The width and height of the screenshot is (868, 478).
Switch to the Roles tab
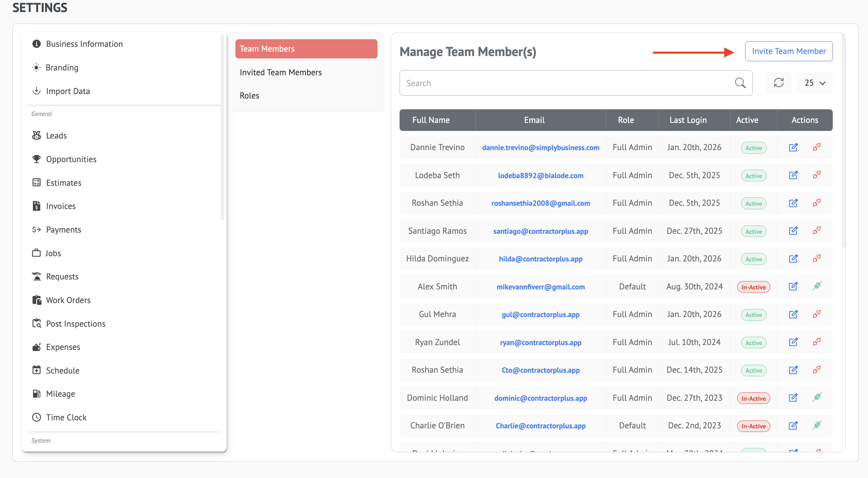tap(249, 96)
